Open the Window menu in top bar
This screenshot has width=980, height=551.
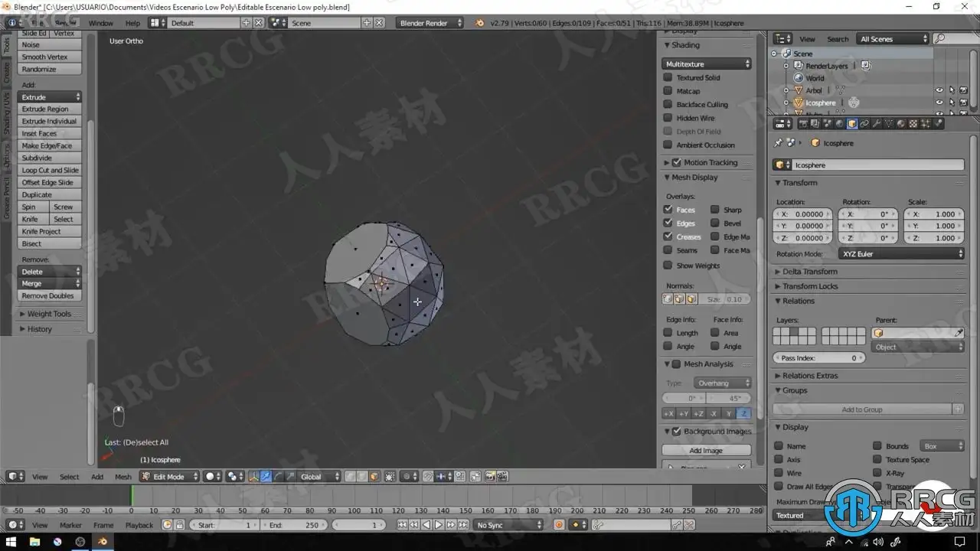coord(101,23)
